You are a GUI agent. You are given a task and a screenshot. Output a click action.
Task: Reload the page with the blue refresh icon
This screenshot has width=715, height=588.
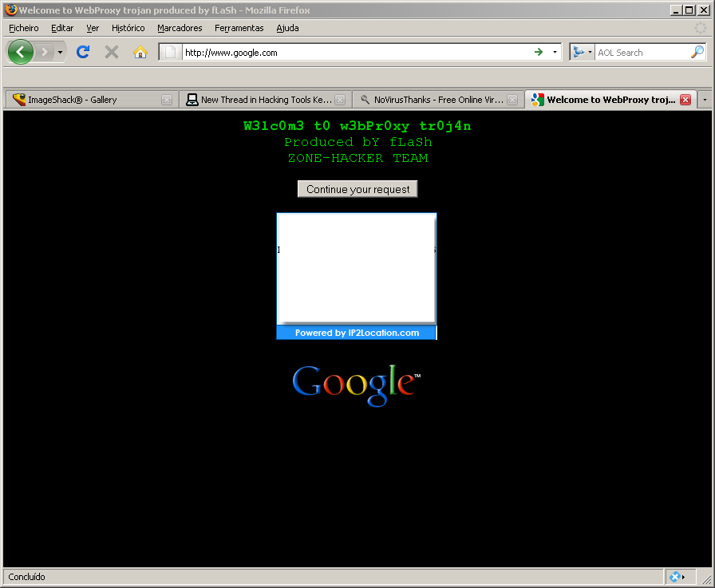[x=83, y=52]
